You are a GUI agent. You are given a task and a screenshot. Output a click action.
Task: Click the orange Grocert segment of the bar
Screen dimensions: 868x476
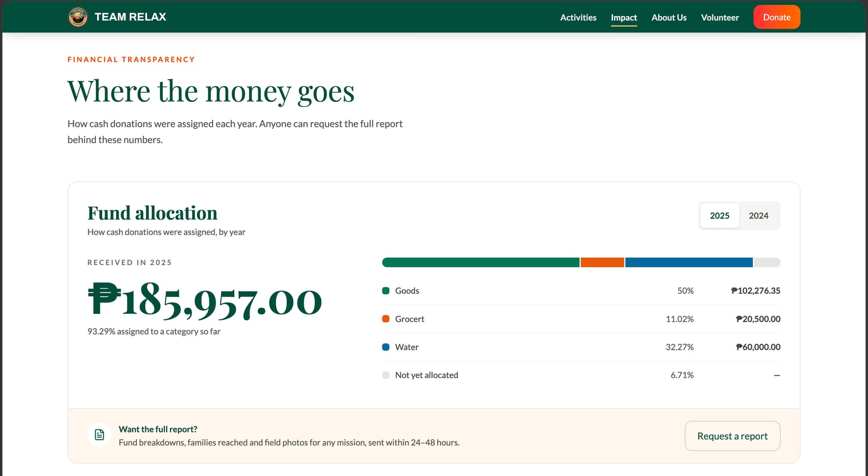click(602, 262)
